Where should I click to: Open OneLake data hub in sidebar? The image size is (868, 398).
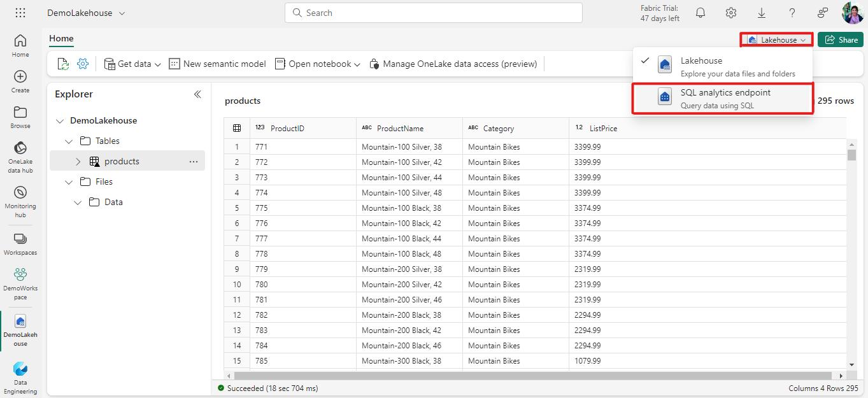pyautogui.click(x=20, y=157)
